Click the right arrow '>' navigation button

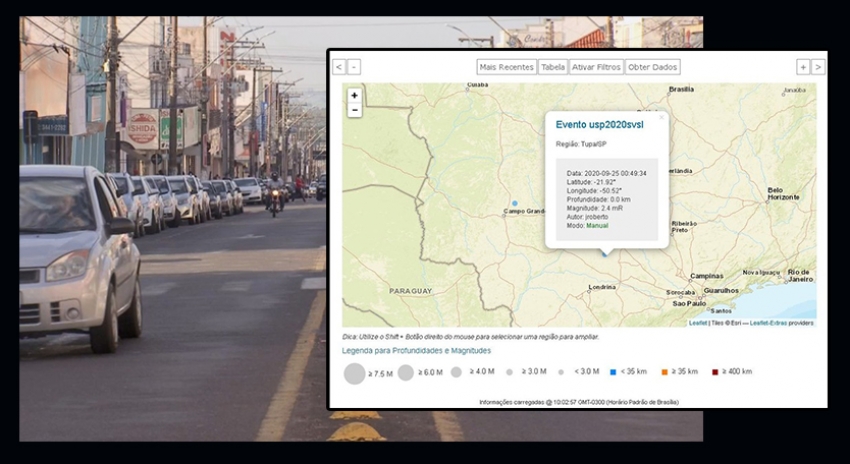[818, 67]
